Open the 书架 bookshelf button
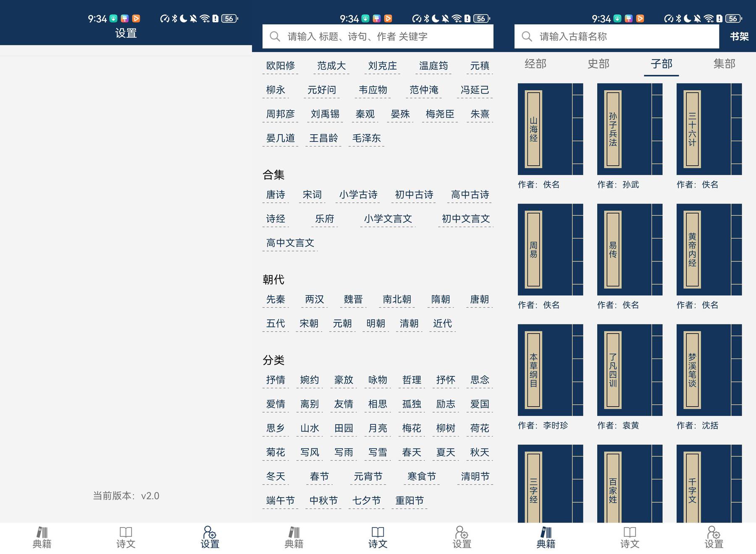 (x=739, y=37)
